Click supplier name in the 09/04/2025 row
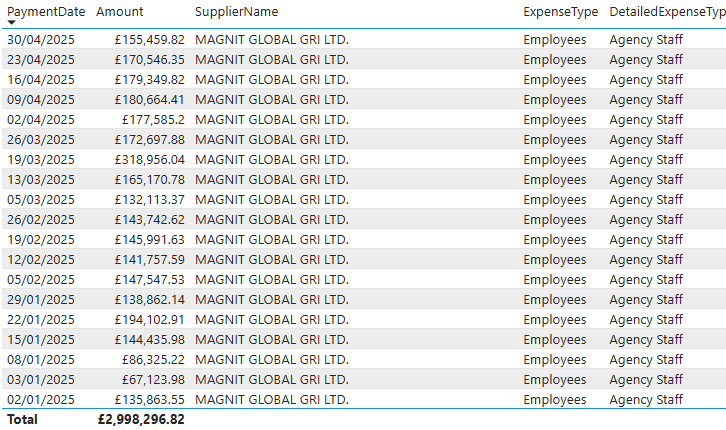The height and width of the screenshot is (430, 726). pos(272,100)
